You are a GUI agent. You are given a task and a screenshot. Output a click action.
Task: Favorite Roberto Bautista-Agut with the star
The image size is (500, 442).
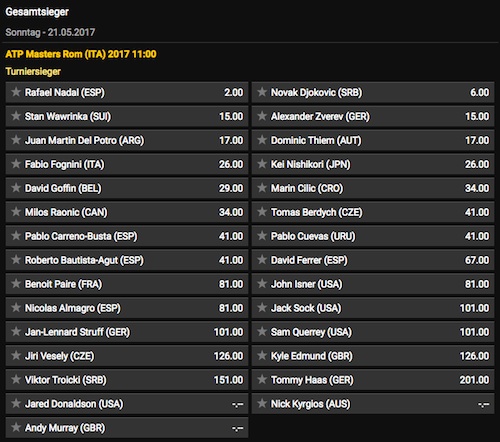(16, 260)
